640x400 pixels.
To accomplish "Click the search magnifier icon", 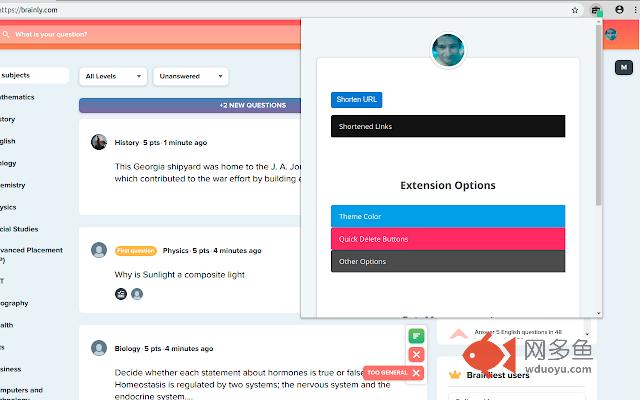I will tap(6, 35).
